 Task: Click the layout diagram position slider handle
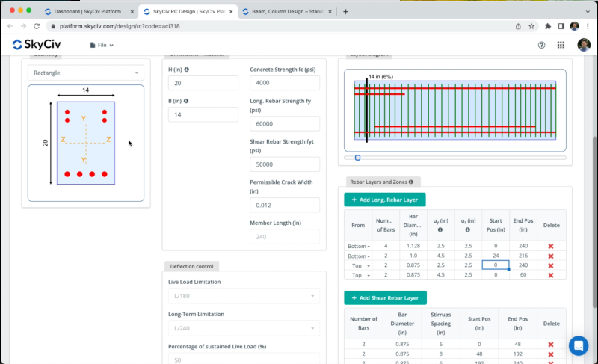pos(357,158)
